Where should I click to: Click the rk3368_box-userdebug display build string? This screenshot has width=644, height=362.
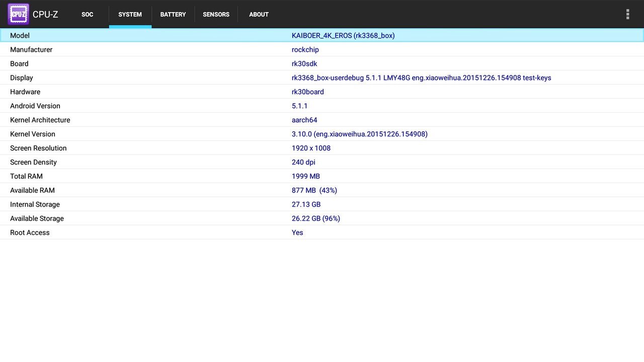coord(422,78)
